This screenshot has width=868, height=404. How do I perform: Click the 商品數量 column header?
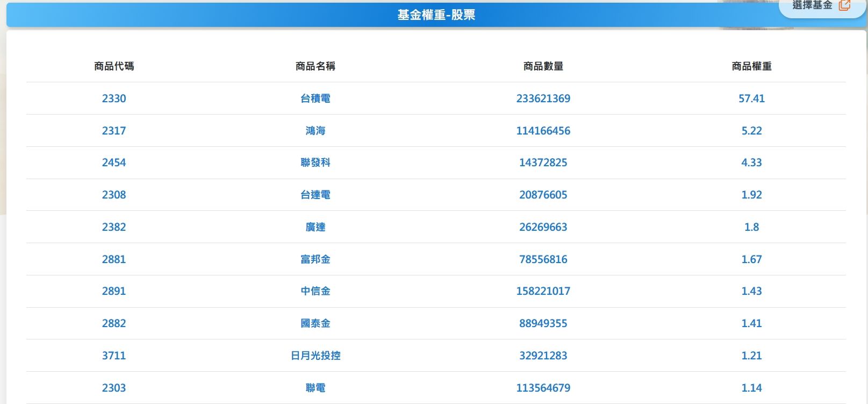pos(543,66)
